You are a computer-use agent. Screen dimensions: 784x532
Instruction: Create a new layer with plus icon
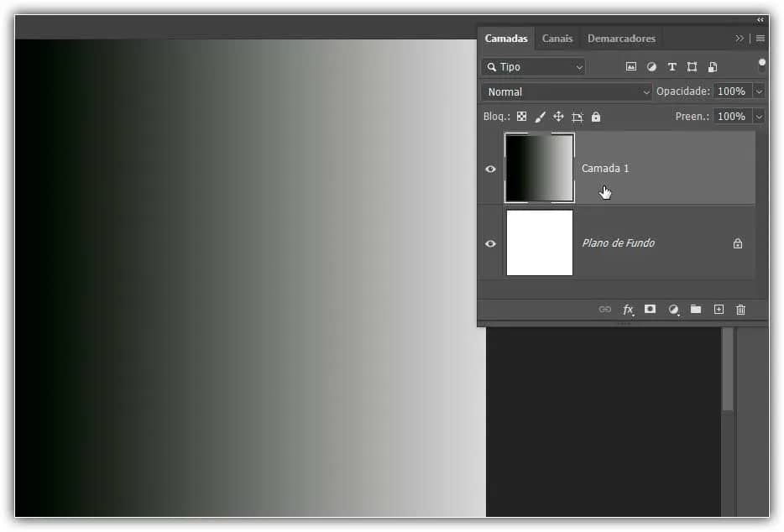coord(719,309)
